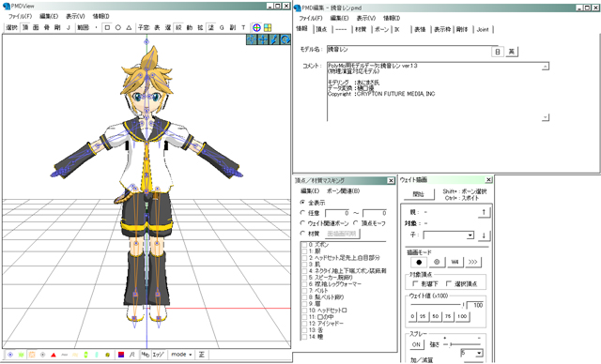The image size is (601, 364).
Task: Select the 材質 radio button in masking panel
Action: coord(302,233)
